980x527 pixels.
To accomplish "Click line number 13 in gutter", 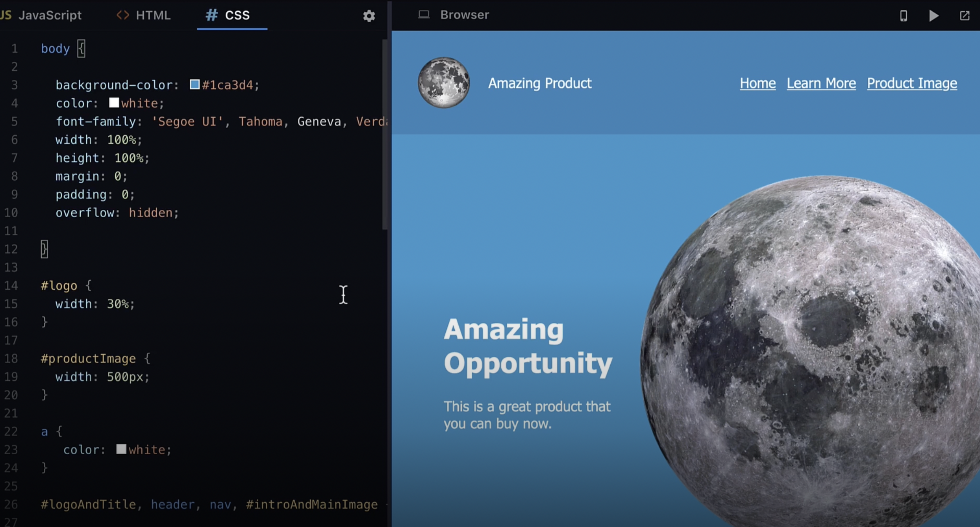I will pos(11,267).
